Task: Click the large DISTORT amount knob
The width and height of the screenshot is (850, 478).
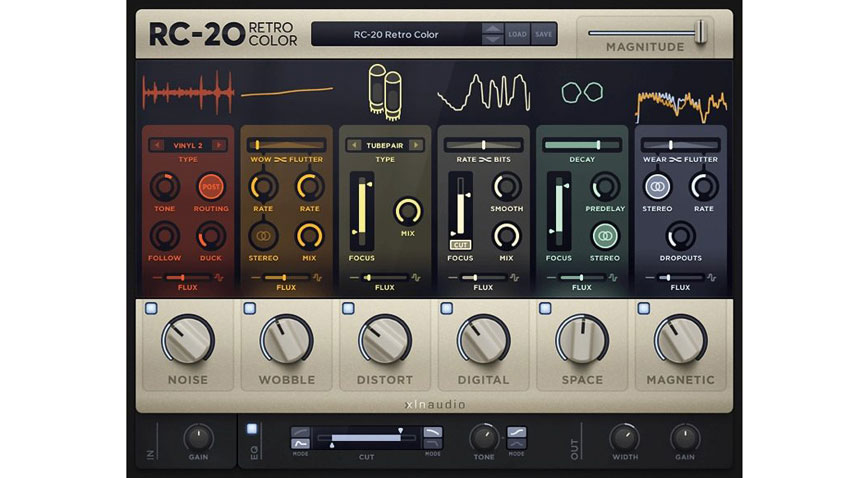Action: [x=385, y=340]
